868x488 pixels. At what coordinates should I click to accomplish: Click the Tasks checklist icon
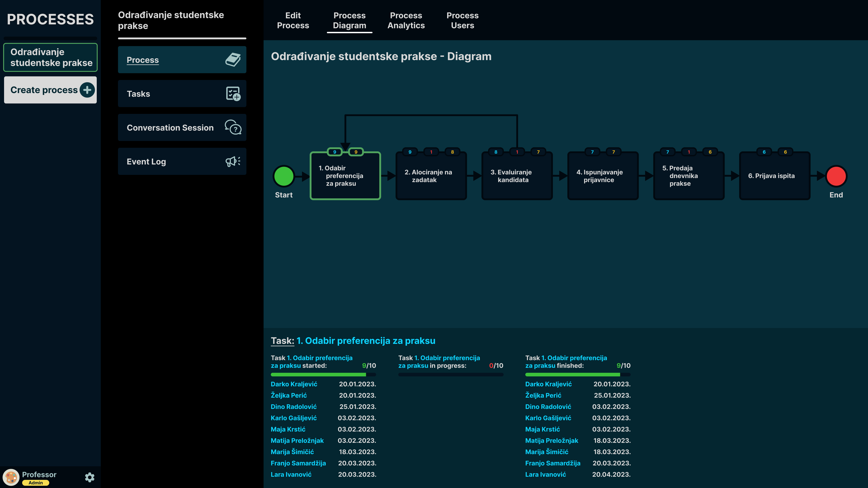click(233, 94)
